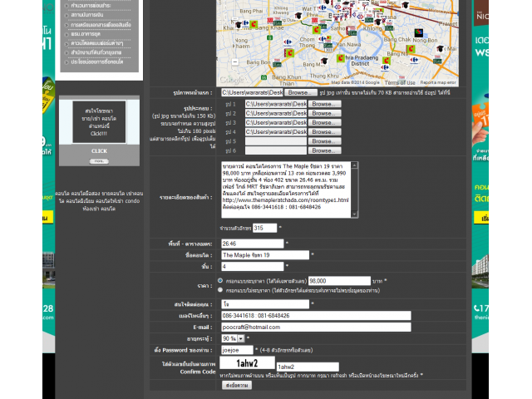Image resolution: width=532 pixels, height=399 pixels.
Task: Open the Terms of Use link on map
Action: pos(400,83)
